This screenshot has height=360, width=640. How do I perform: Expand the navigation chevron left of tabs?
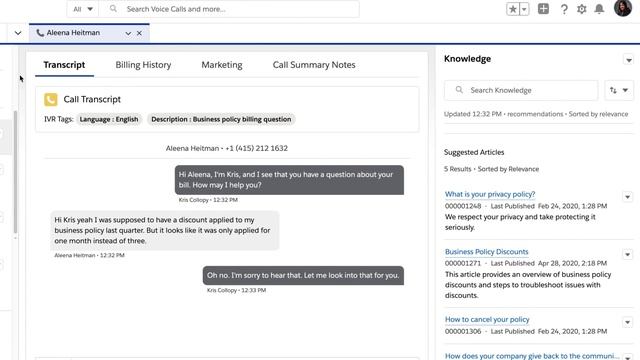tap(18, 33)
